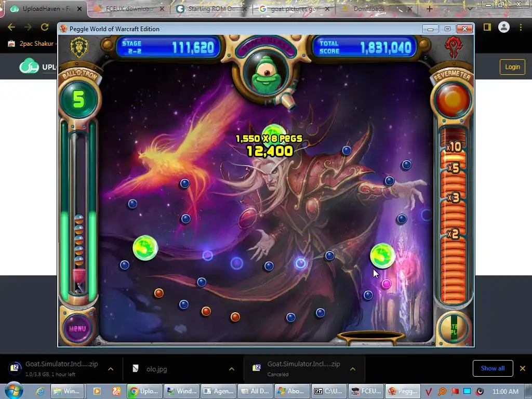The width and height of the screenshot is (532, 399).
Task: Click the orange browser taskbar icon
Action: click(x=116, y=391)
